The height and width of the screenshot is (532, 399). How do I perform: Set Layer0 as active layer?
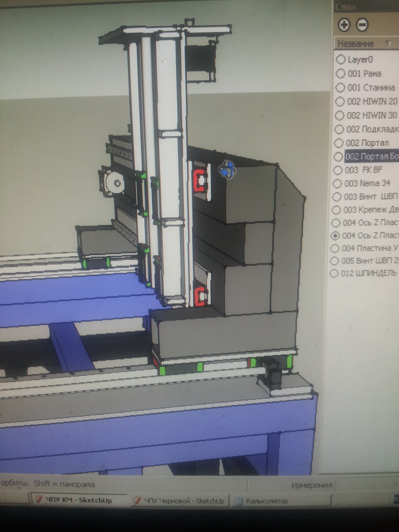point(340,59)
